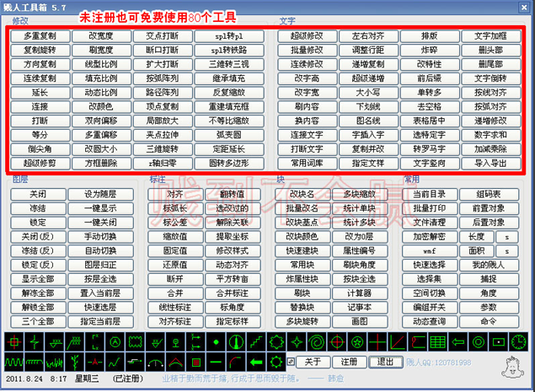The image size is (535, 392).
Task: Select the 交点打断 tool
Action: click(163, 36)
